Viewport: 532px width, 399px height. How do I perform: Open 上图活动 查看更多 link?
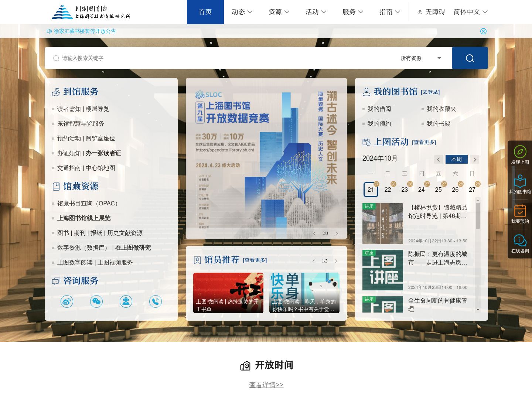(424, 143)
